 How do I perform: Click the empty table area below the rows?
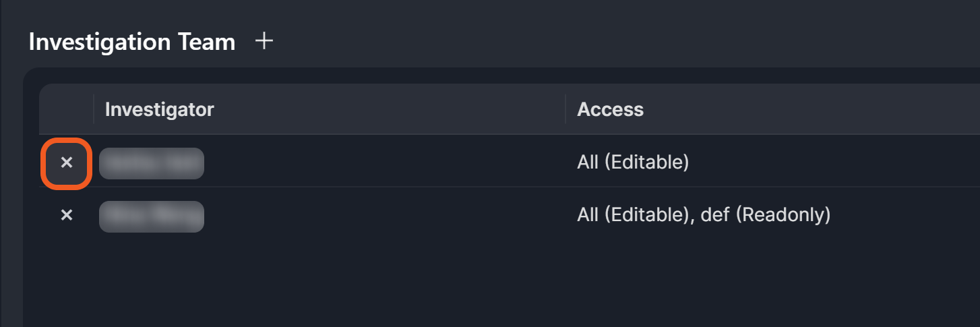coord(472,283)
